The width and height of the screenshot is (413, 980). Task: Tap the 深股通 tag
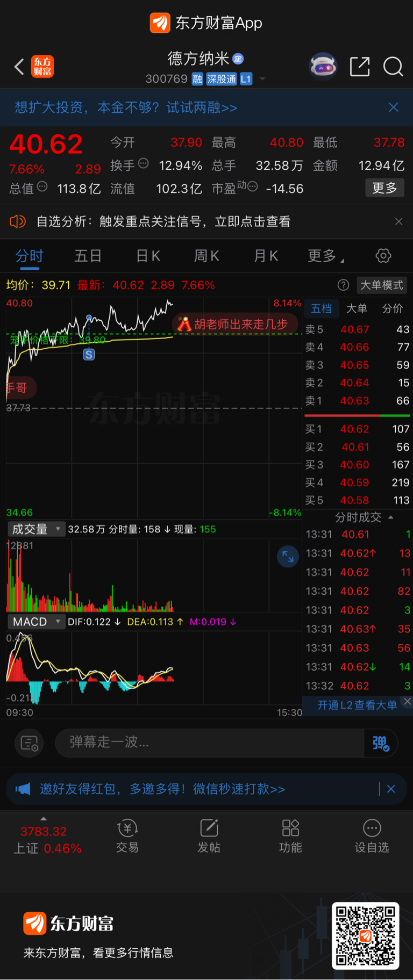[x=222, y=79]
